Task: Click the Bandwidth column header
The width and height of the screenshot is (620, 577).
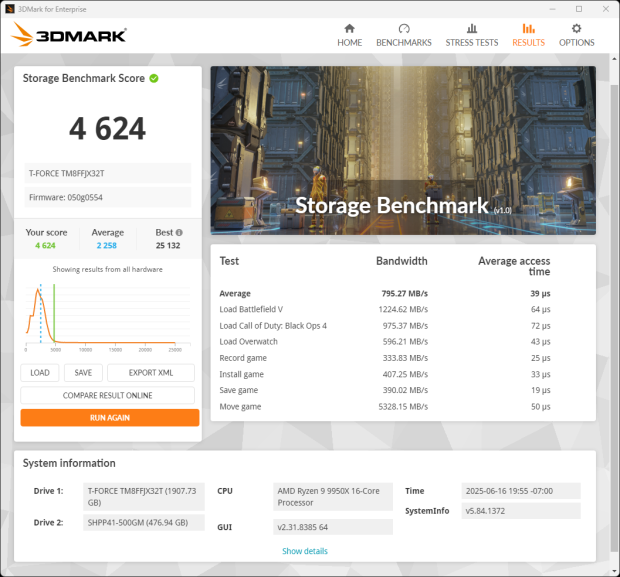Action: (x=401, y=261)
